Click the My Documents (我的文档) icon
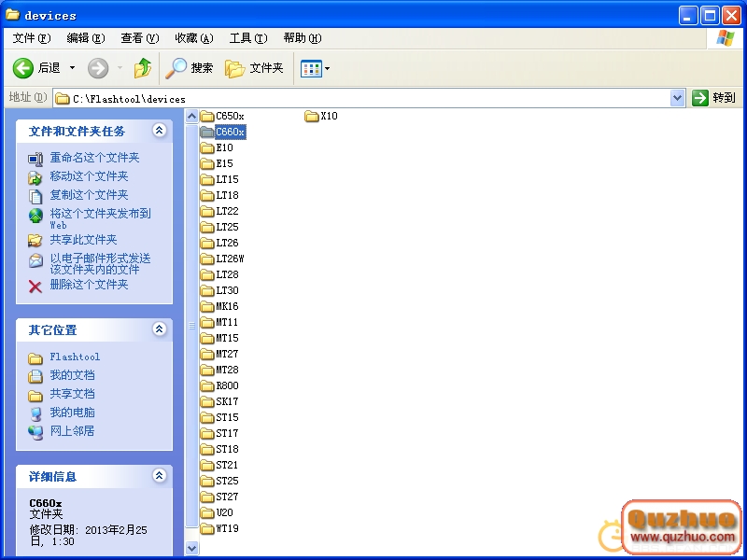Image resolution: width=747 pixels, height=560 pixels. tap(35, 376)
